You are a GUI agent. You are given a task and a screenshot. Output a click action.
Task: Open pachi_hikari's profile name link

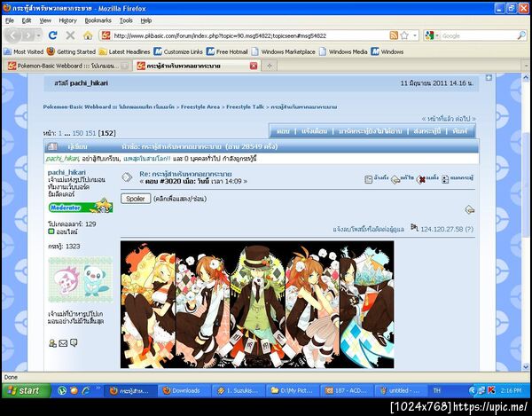(x=66, y=172)
